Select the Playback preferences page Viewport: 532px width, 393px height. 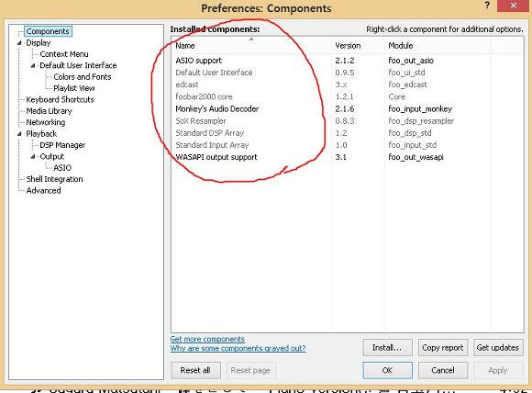coord(41,134)
